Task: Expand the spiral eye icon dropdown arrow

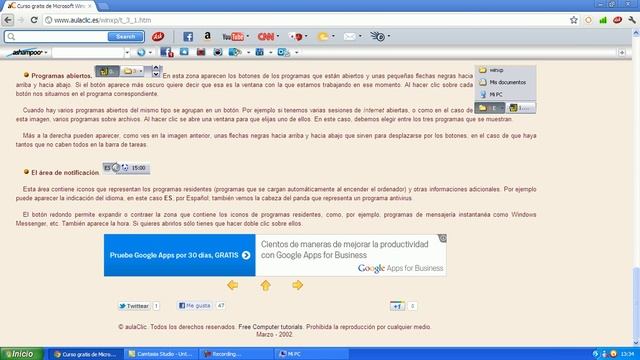Action: (x=389, y=36)
